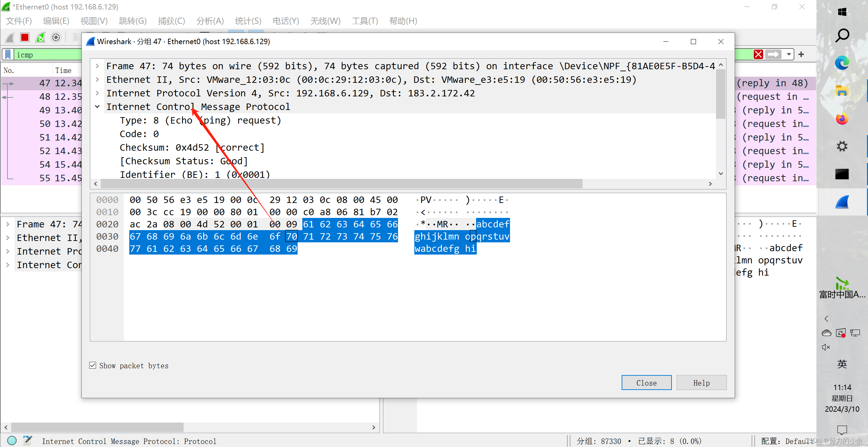
Task: Clear the display filter with red X
Action: [758, 54]
